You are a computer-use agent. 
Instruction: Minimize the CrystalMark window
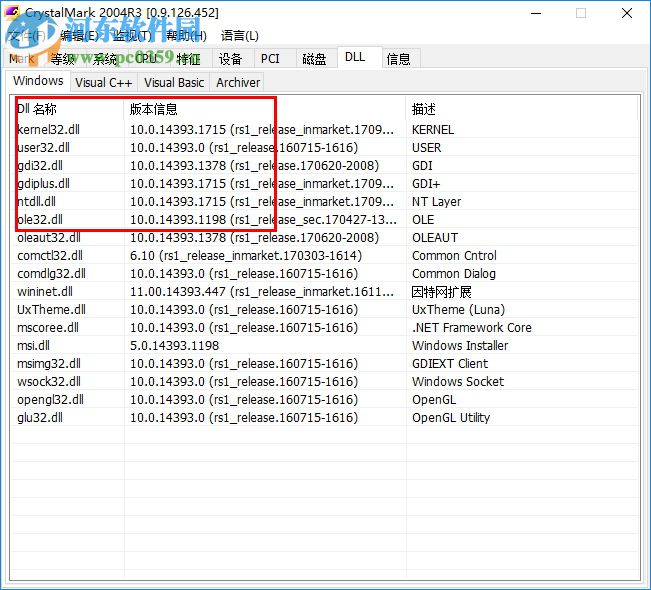(536, 13)
